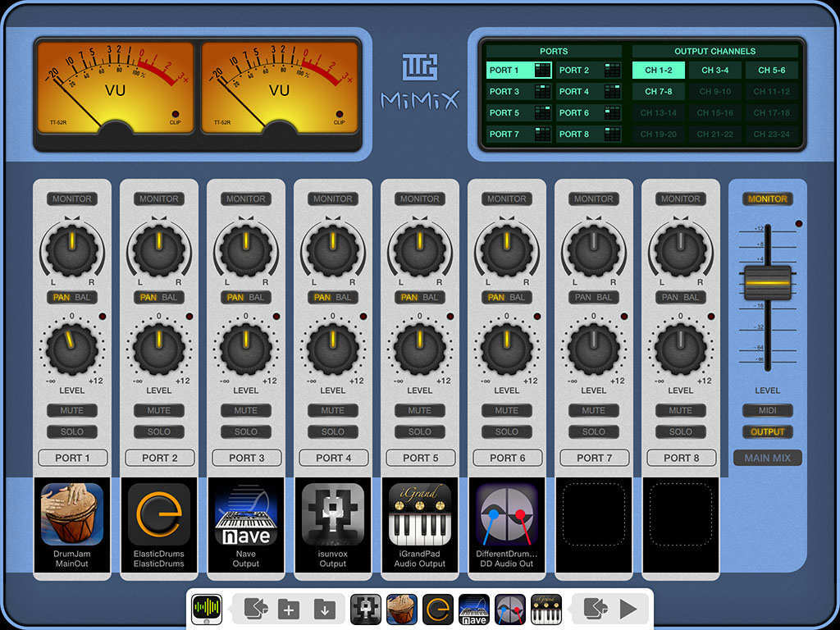Enable MONITOR on the Port 4 strip

coord(333,199)
